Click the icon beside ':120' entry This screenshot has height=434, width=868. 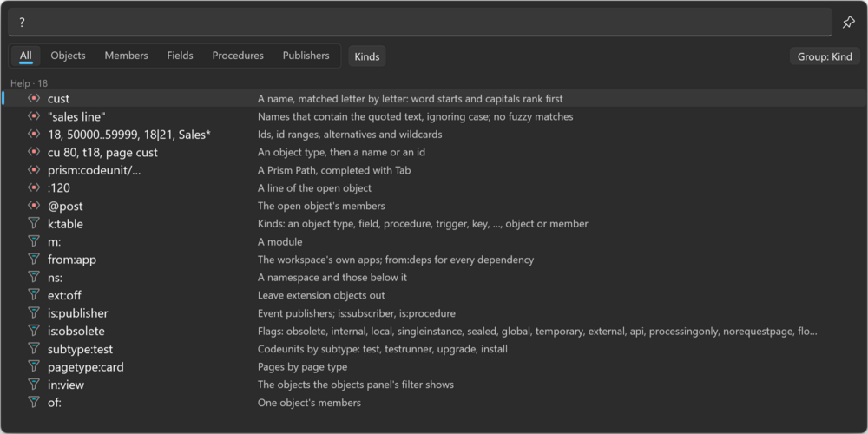click(34, 187)
